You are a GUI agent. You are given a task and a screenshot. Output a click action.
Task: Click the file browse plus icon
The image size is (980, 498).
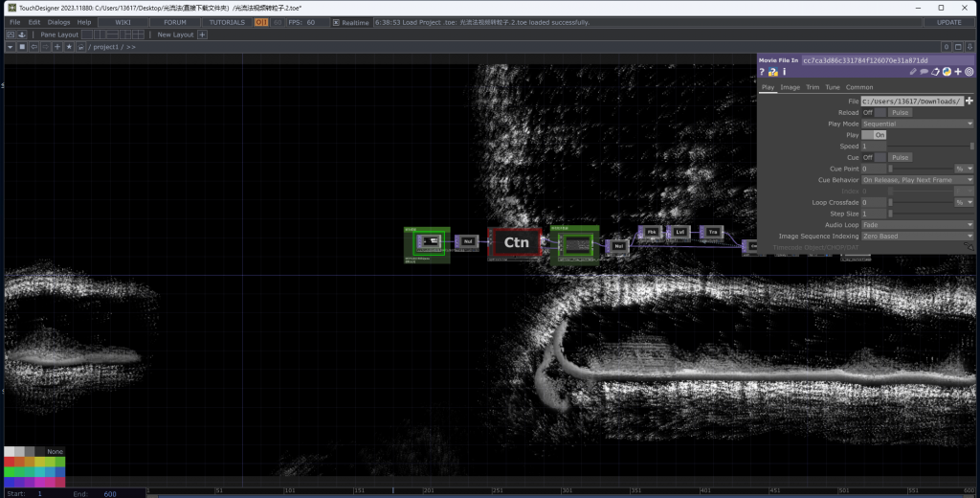click(969, 101)
